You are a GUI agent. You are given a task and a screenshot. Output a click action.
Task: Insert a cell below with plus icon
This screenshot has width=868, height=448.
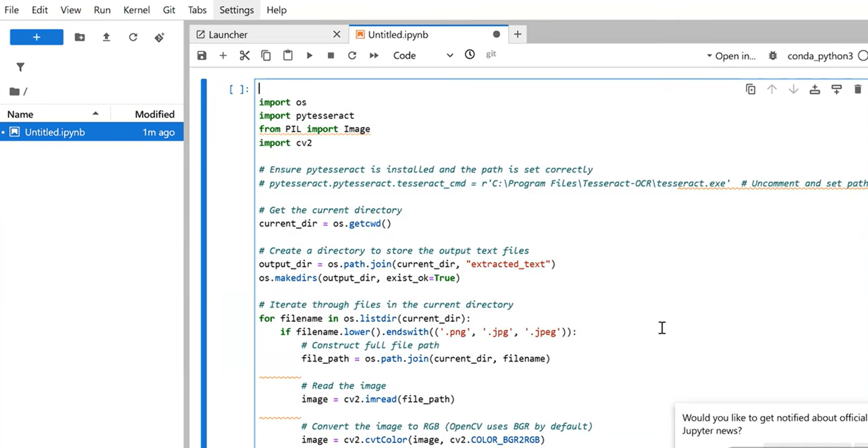tap(223, 55)
